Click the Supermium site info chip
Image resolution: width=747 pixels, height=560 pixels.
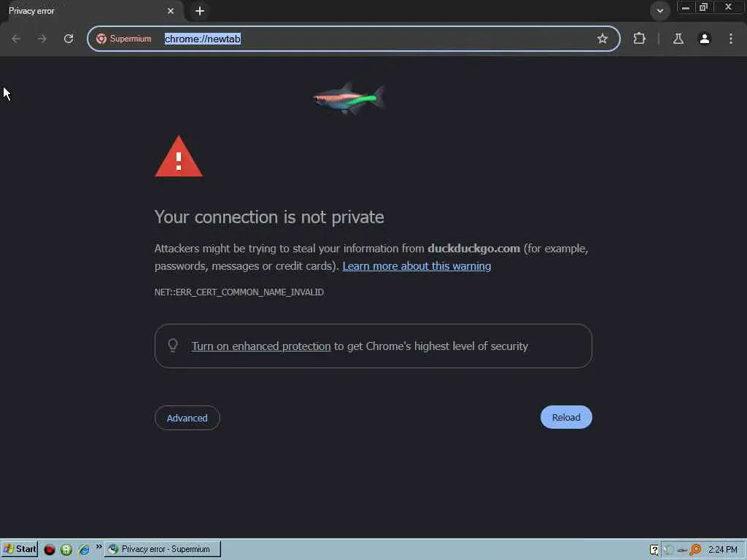click(124, 39)
